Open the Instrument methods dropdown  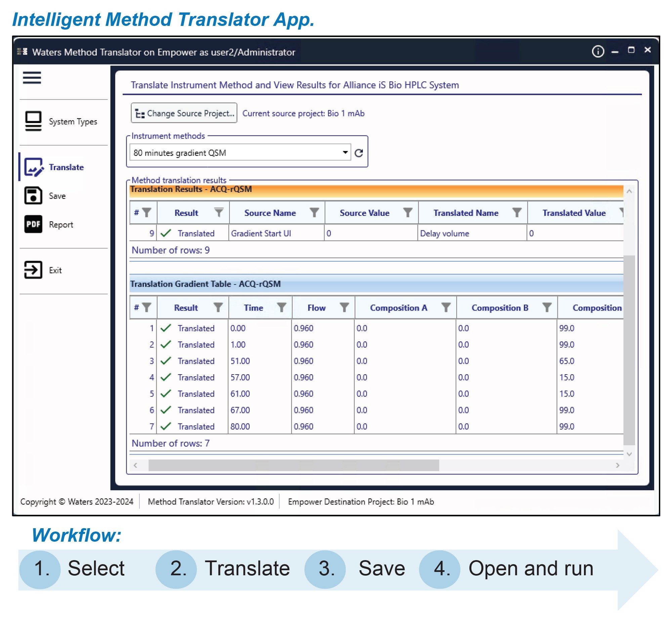pos(345,153)
